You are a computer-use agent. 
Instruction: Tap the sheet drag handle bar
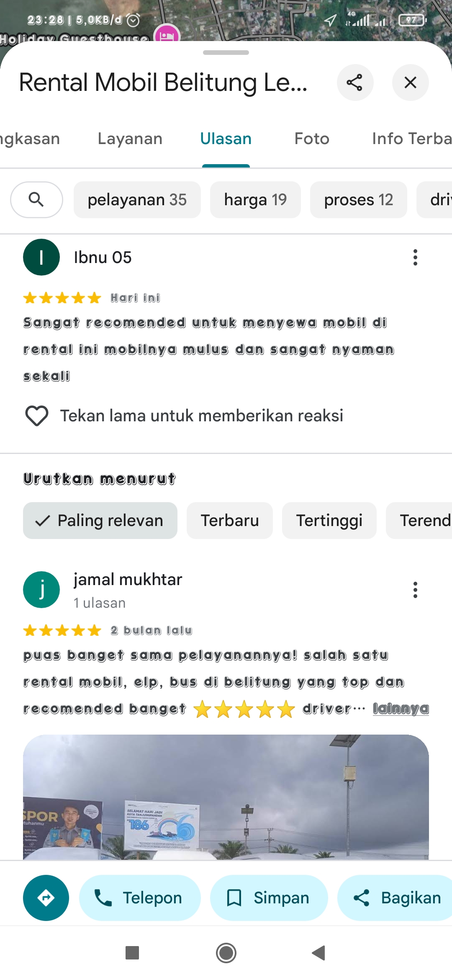[226, 53]
